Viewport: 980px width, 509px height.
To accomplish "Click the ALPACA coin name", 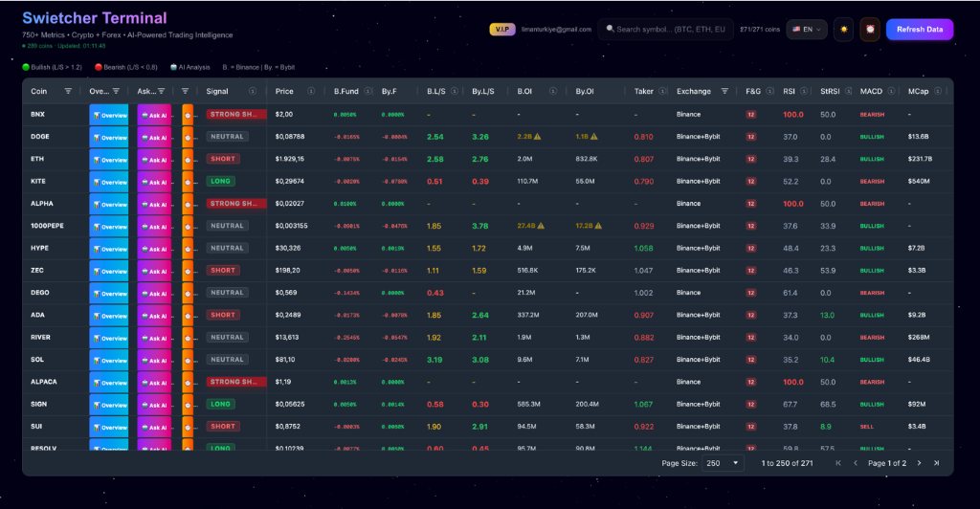I will click(x=44, y=382).
